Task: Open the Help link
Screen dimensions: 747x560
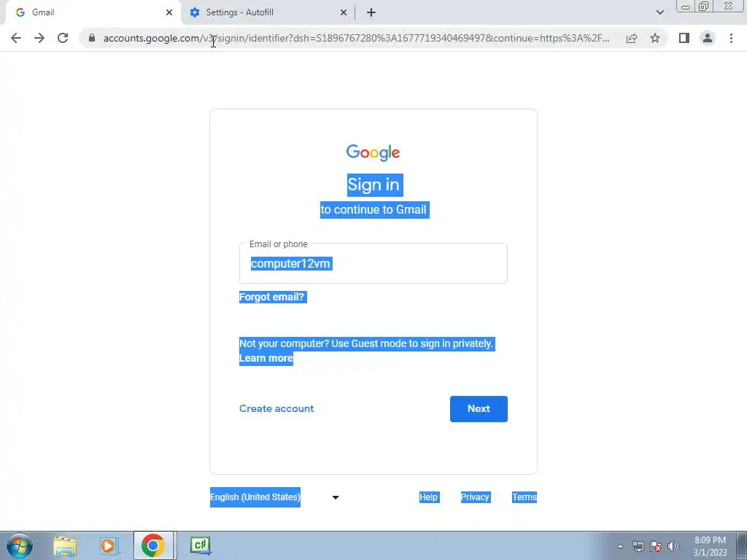Action: click(428, 497)
